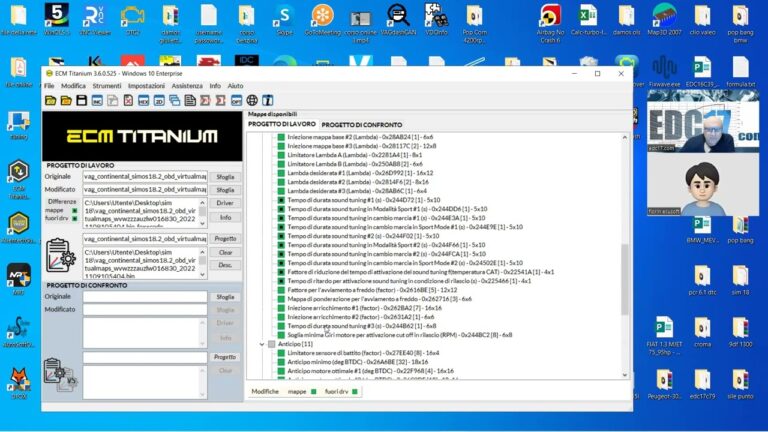
Task: Click Sfoglia next to Modificato in Progetto di lavoro
Action: 225,190
